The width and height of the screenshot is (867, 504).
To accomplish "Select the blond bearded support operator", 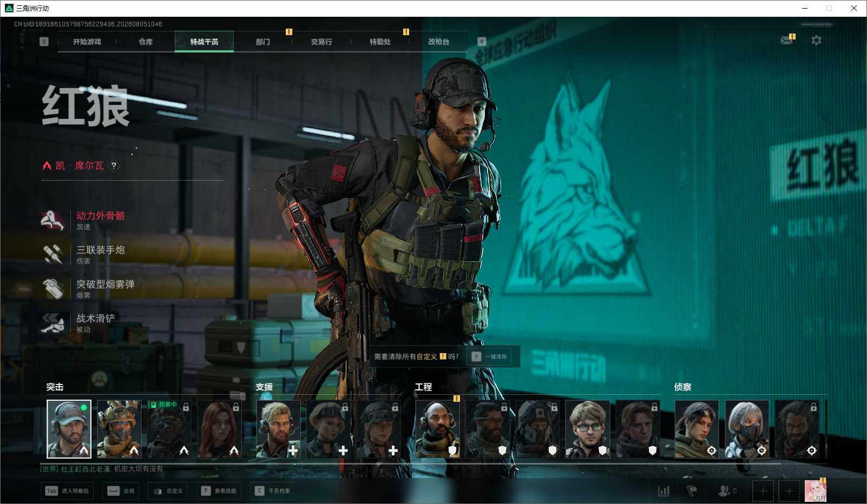I will click(x=278, y=429).
